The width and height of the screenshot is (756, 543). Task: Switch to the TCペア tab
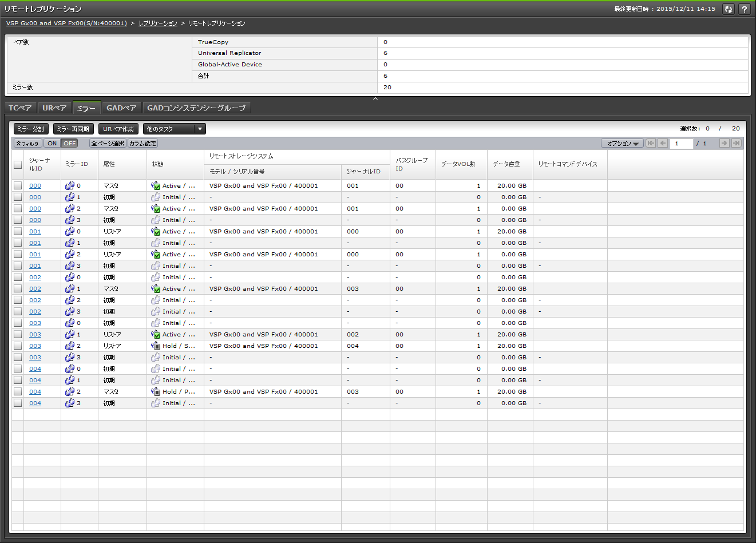pyautogui.click(x=21, y=108)
